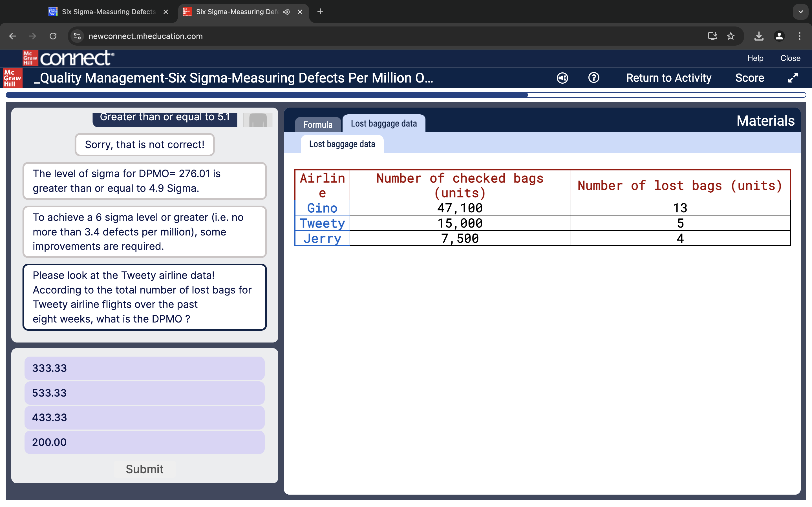812x507 pixels.
Task: Open Chrome three-dot menu
Action: (800, 36)
